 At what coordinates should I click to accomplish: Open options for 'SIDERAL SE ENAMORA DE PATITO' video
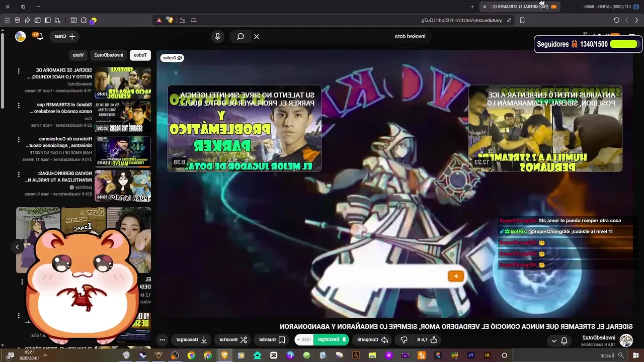(19, 71)
